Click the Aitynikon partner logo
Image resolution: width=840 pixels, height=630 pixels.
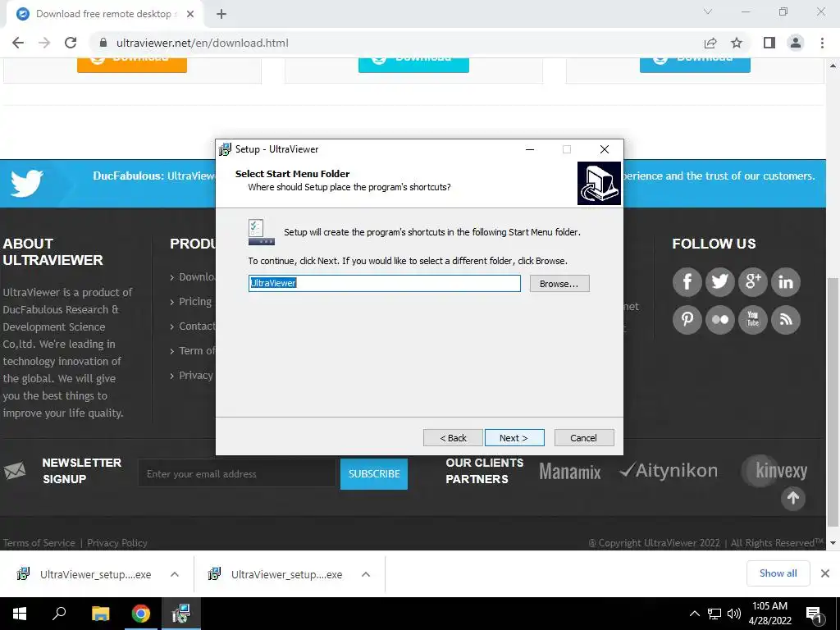[x=669, y=470]
